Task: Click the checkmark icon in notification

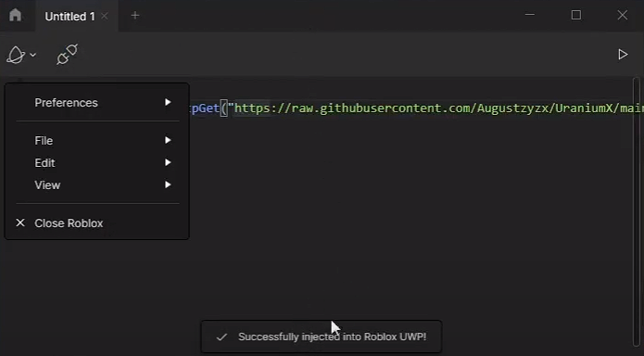Action: tap(221, 337)
